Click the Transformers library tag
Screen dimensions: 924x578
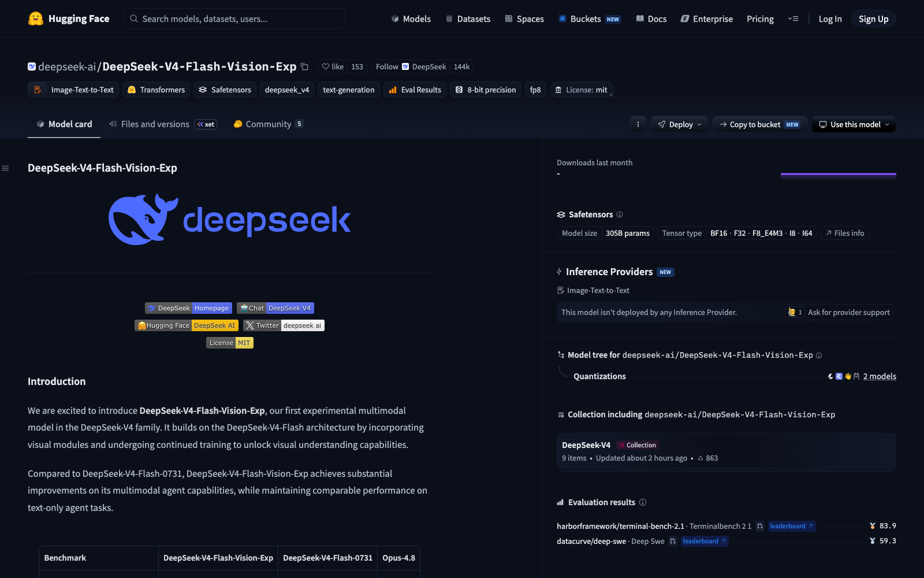point(156,90)
